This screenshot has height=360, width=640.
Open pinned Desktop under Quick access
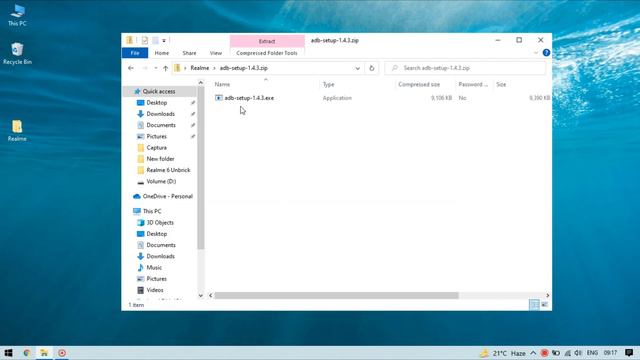[157, 103]
